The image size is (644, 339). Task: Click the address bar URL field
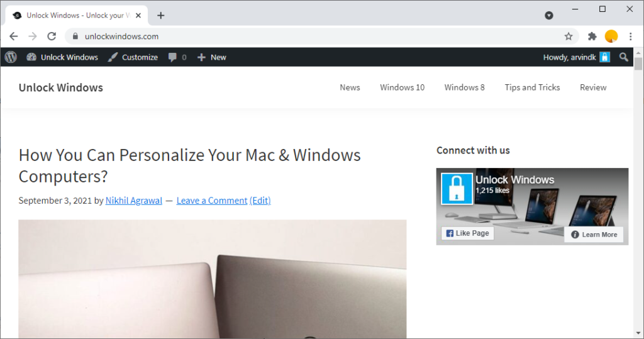point(321,36)
